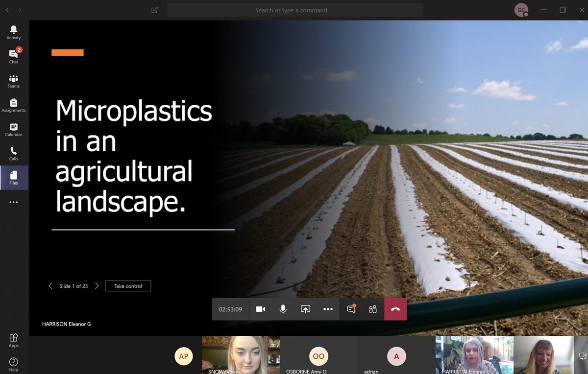Screen dimensions: 588x374
Task: Navigate forward with the right arrow
Action: pyautogui.click(x=20, y=10)
